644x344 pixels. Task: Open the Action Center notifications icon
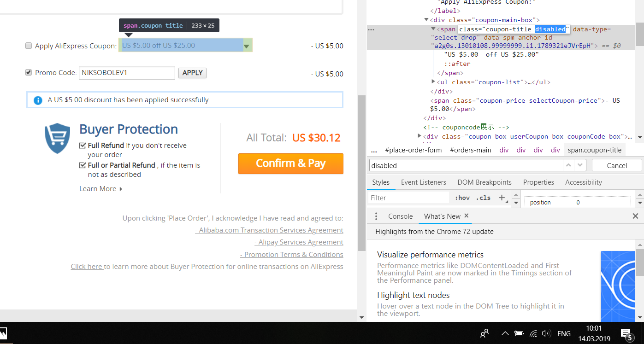click(626, 334)
